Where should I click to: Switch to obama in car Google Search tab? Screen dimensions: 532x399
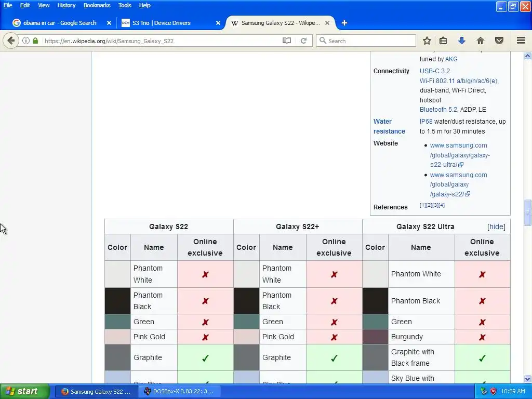[60, 23]
